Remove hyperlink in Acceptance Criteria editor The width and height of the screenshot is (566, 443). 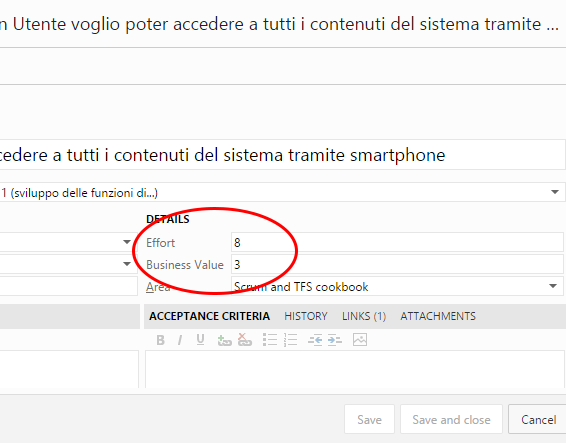click(x=244, y=340)
